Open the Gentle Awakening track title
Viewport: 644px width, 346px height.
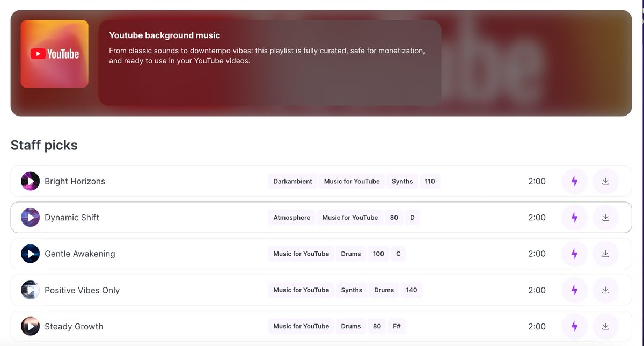click(80, 254)
